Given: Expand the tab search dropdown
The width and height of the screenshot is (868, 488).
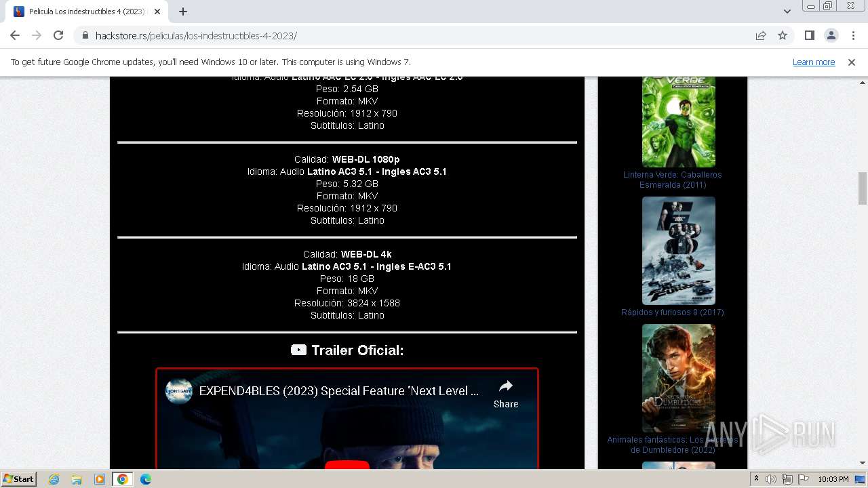Looking at the screenshot, I should click(x=787, y=12).
